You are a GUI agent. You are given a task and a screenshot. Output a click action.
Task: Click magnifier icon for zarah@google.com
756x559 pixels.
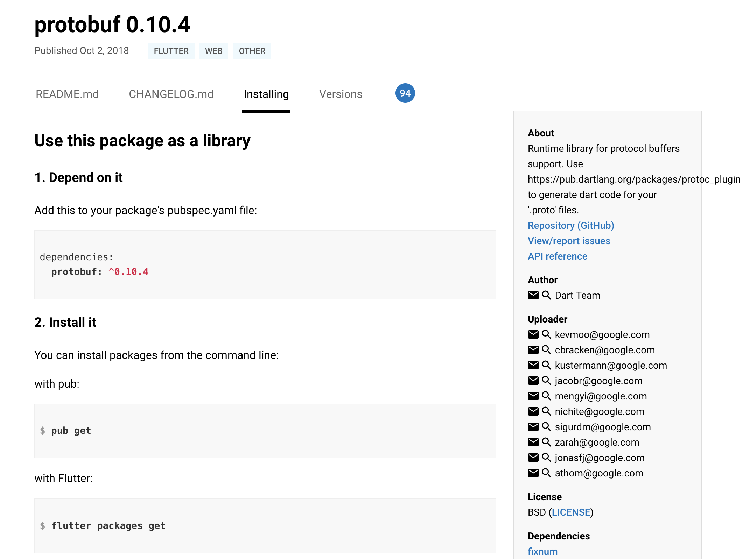tap(546, 442)
